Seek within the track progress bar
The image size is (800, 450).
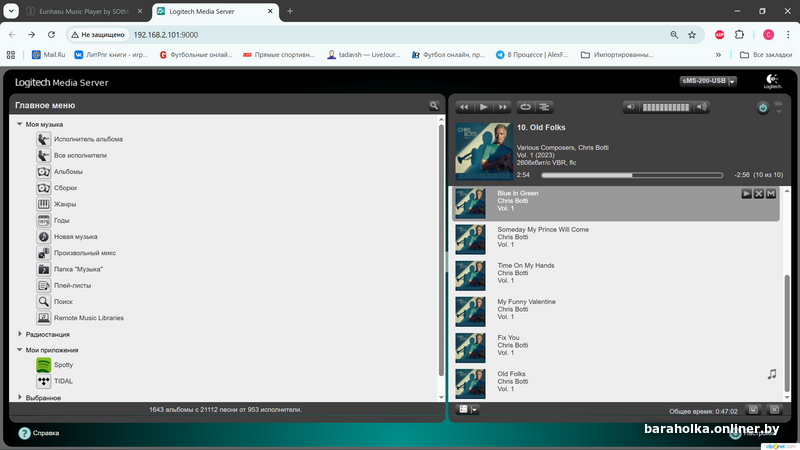pyautogui.click(x=632, y=175)
